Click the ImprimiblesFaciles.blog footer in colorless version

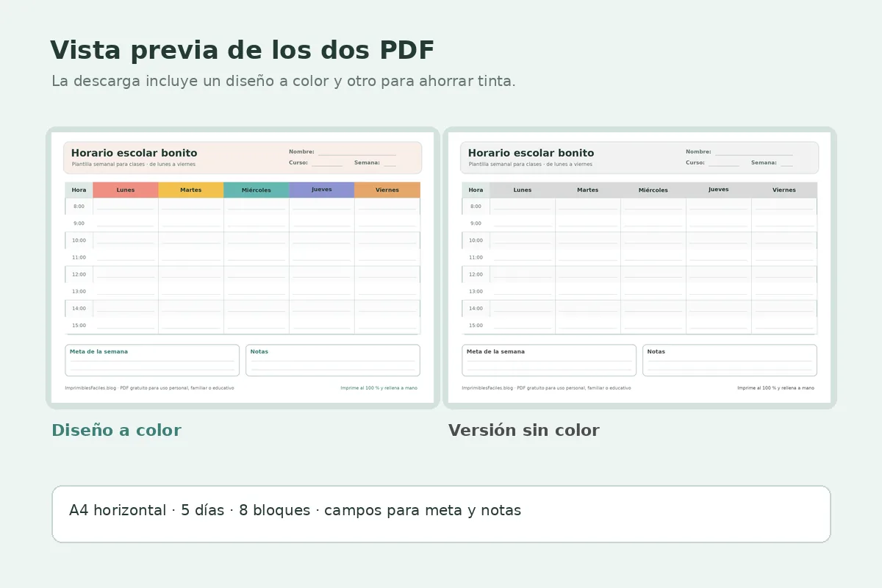pyautogui.click(x=546, y=388)
